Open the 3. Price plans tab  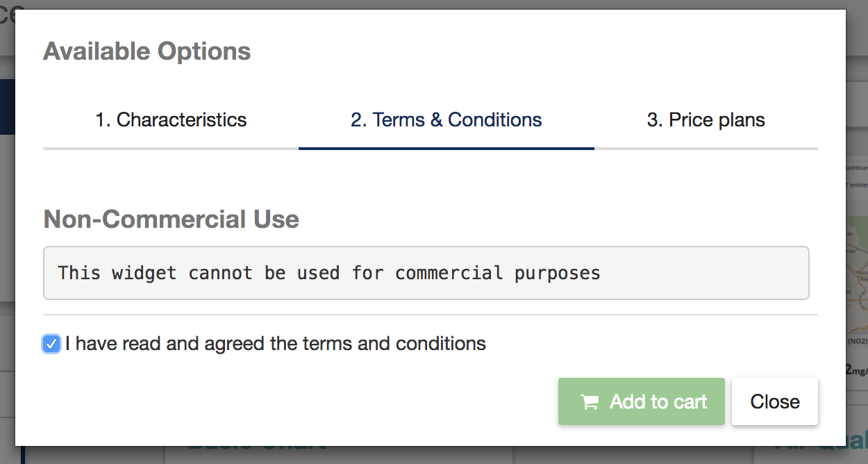click(x=706, y=120)
